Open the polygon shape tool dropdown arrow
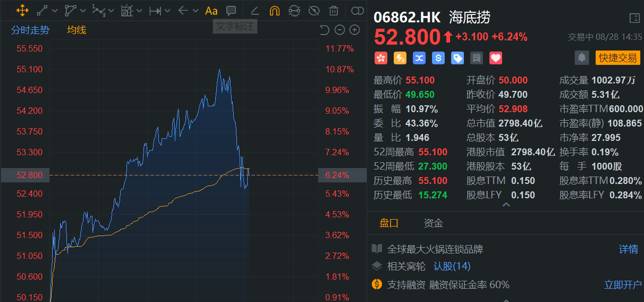The image size is (644, 302). (82, 11)
